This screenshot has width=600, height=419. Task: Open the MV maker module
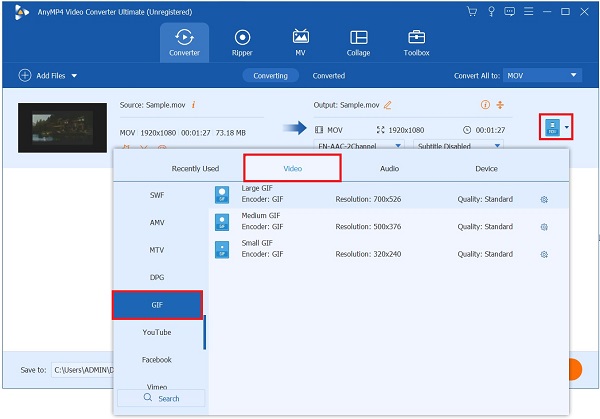click(300, 42)
